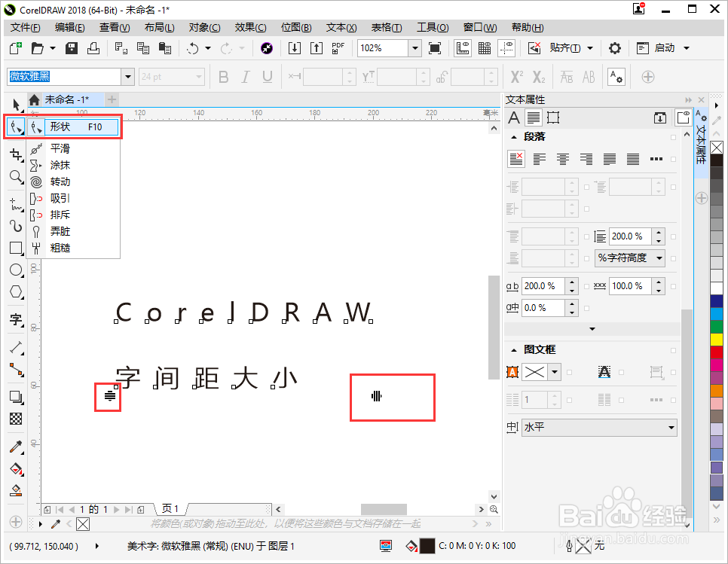Screen dimensions: 728x564
Task: Click the Welcome screen home button
Action: pyautogui.click(x=34, y=99)
